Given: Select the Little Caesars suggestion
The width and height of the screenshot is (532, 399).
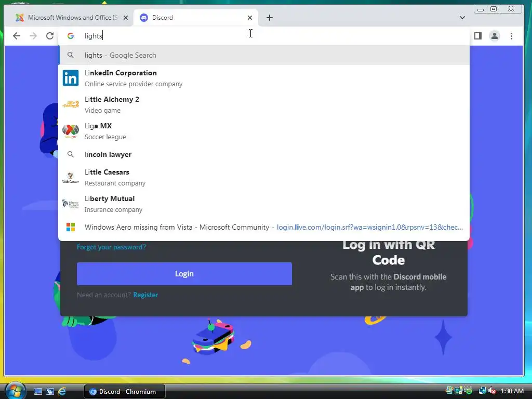Looking at the screenshot, I should (264, 178).
